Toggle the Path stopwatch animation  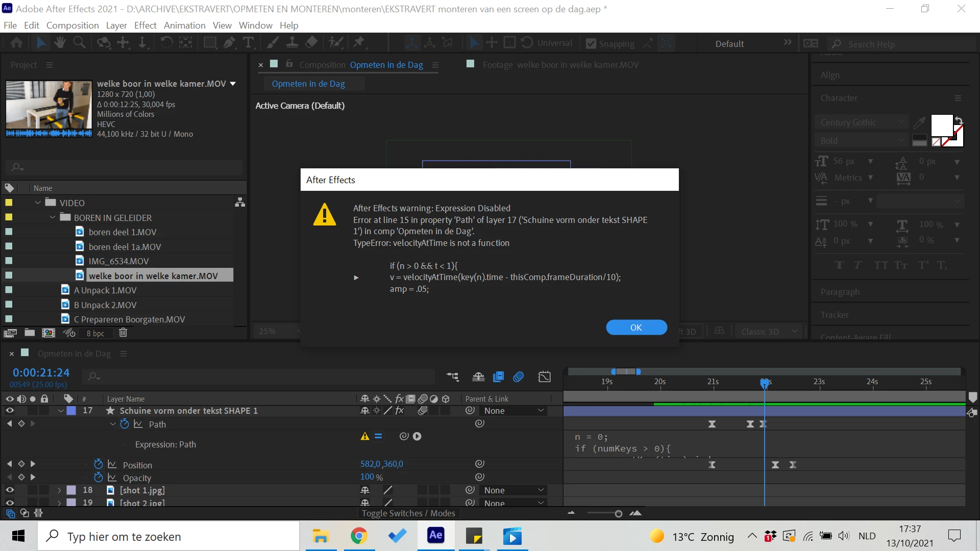click(x=125, y=424)
